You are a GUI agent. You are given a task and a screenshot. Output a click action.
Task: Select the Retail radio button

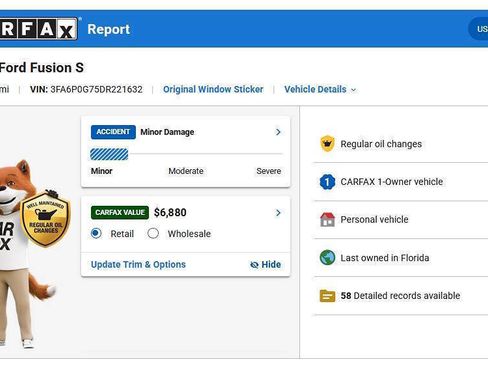pyautogui.click(x=96, y=233)
